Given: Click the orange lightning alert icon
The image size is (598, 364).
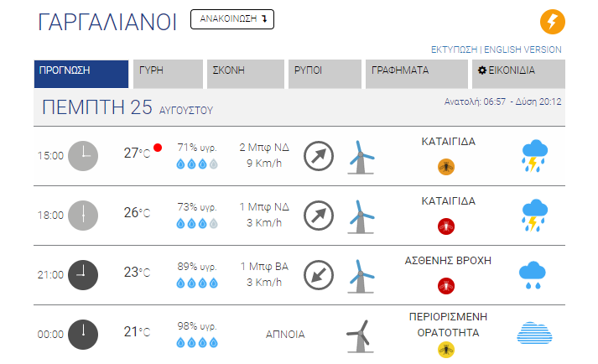Looking at the screenshot, I should [552, 22].
